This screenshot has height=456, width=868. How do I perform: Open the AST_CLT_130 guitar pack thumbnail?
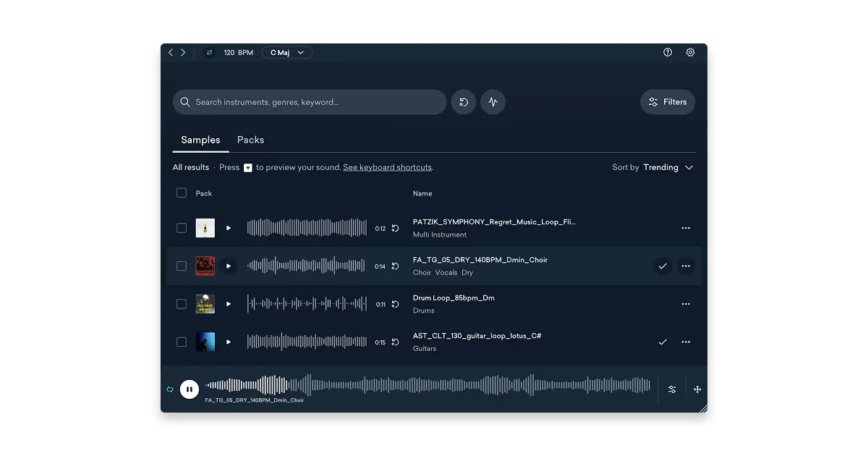tap(205, 342)
